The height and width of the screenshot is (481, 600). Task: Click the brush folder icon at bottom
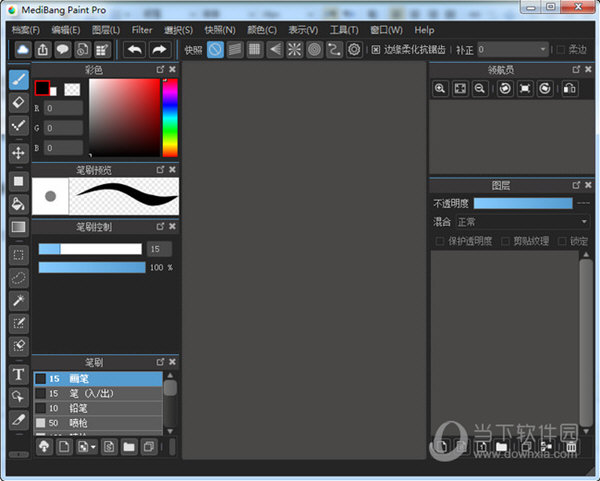click(129, 447)
